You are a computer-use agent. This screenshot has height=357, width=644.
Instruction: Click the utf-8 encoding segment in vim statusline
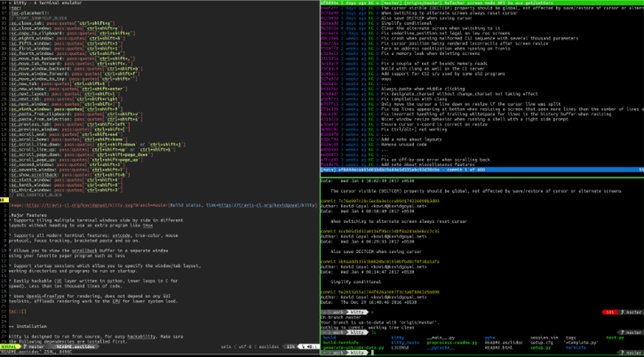(245, 347)
